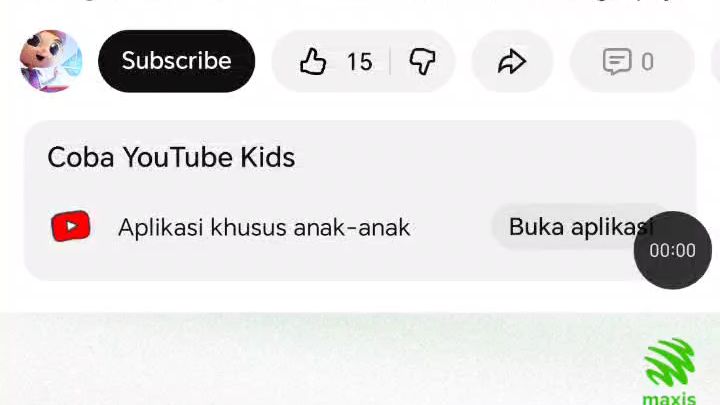Share the video using arrow icon
The width and height of the screenshot is (720, 405).
coord(512,62)
